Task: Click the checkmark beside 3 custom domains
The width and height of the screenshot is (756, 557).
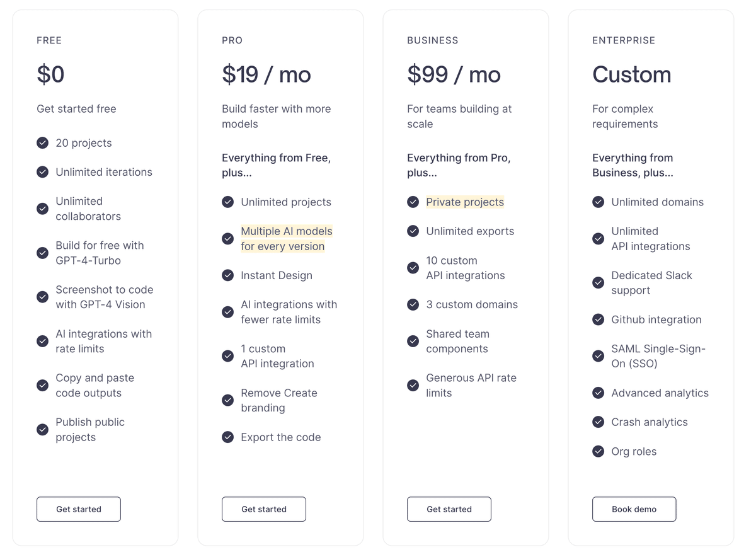Action: (x=413, y=304)
